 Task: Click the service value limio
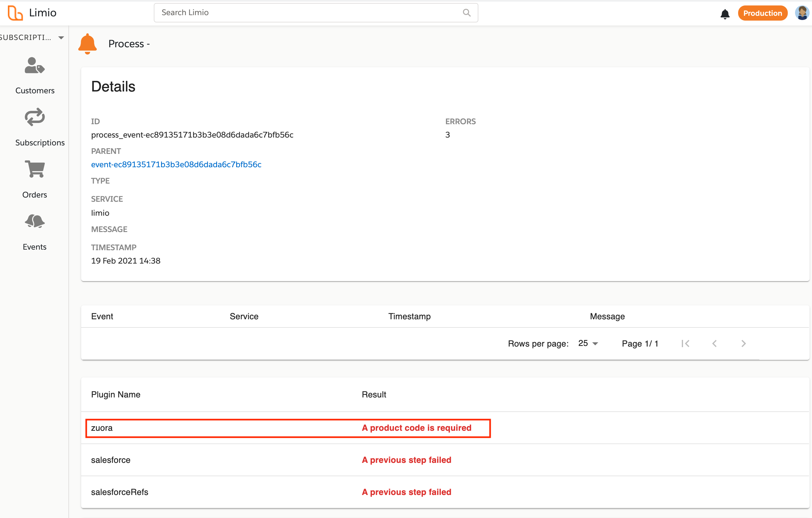pyautogui.click(x=100, y=213)
